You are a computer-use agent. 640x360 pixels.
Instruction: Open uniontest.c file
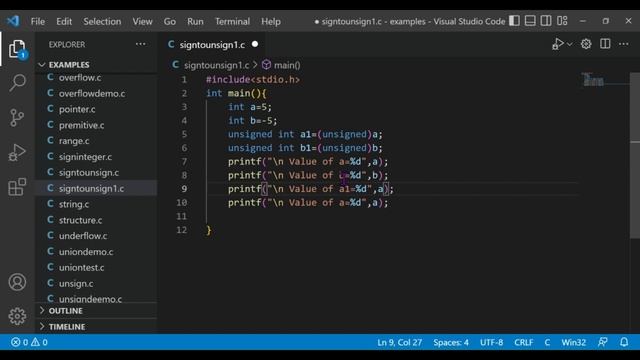(x=82, y=267)
